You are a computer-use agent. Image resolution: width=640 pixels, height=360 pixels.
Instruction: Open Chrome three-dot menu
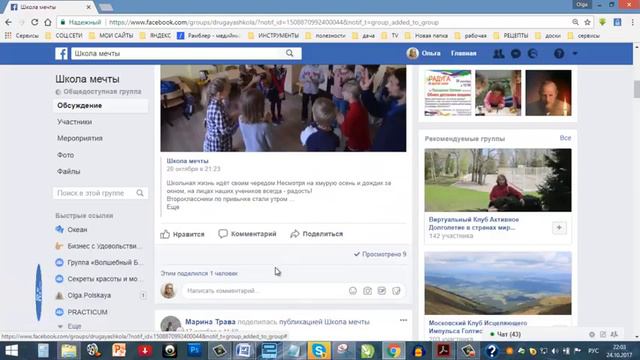click(x=633, y=22)
